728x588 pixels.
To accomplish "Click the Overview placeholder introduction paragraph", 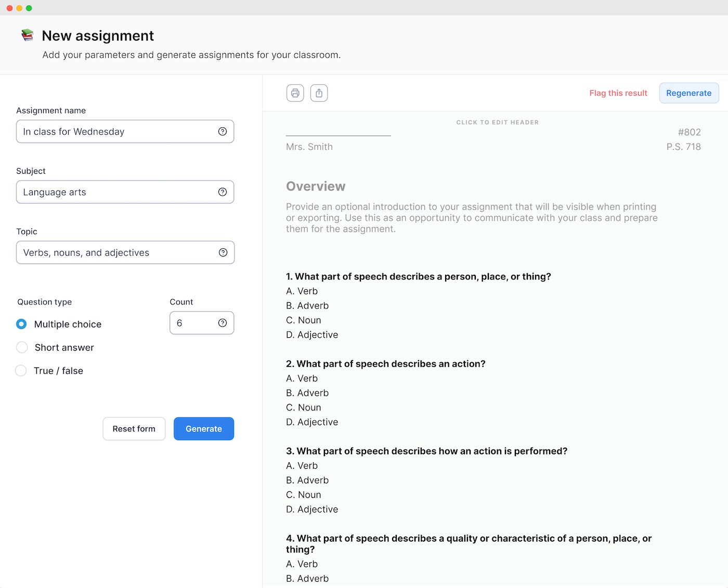I will pos(472,218).
